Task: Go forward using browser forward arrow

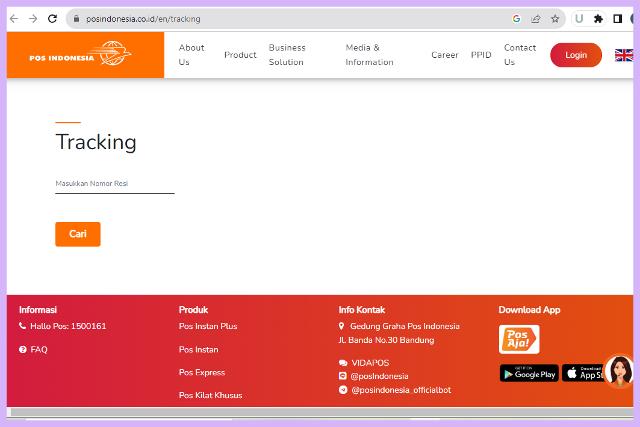Action: (33, 19)
